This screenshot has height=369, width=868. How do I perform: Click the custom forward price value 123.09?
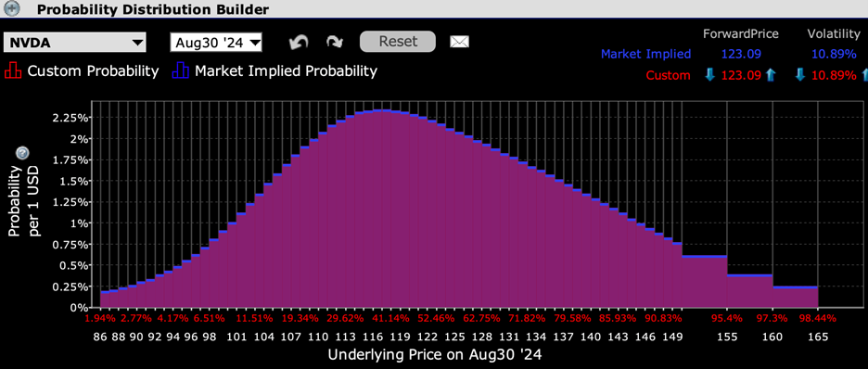(741, 76)
